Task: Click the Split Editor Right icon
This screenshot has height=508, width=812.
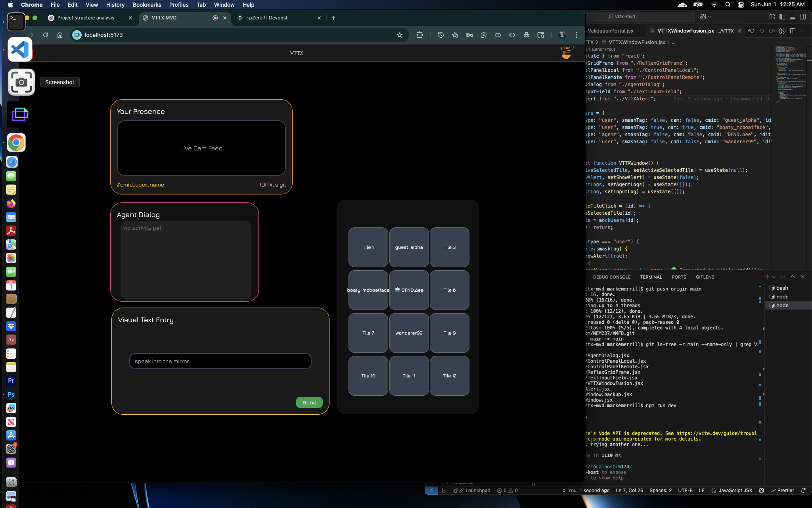Action: (793, 31)
